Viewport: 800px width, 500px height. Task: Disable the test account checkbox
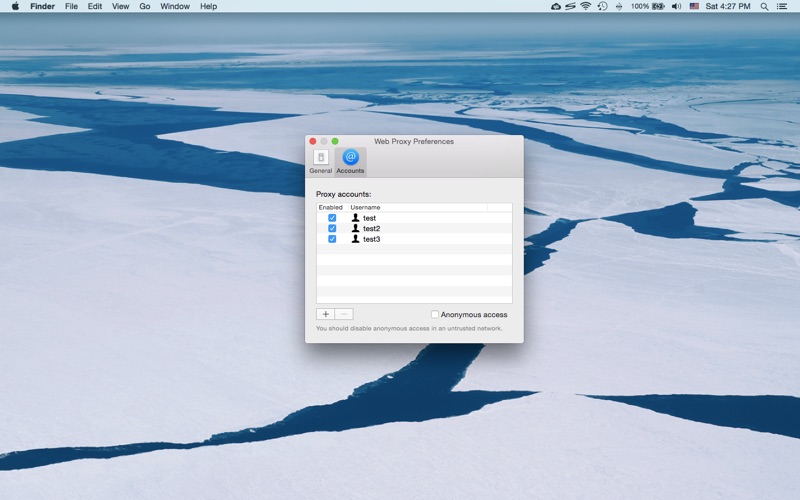(x=332, y=218)
